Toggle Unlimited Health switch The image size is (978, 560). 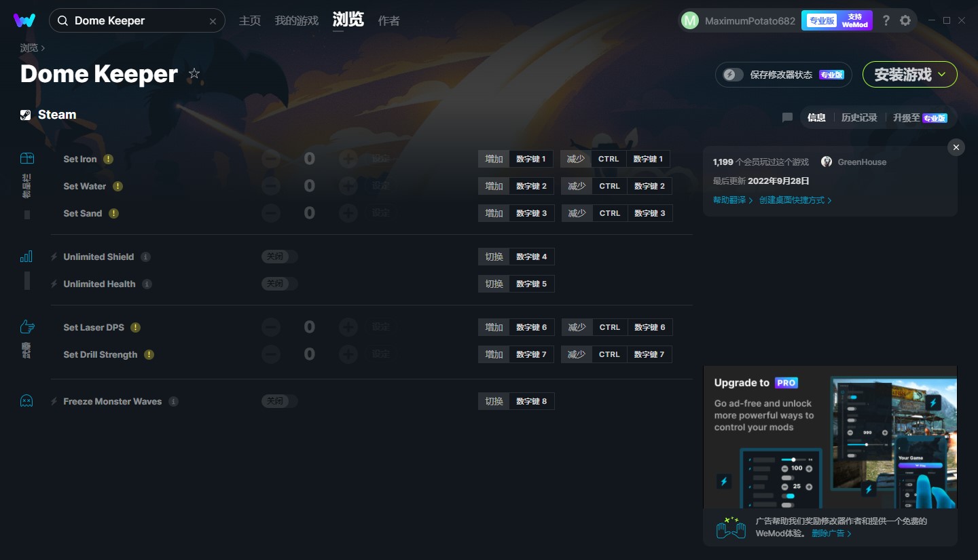[279, 284]
